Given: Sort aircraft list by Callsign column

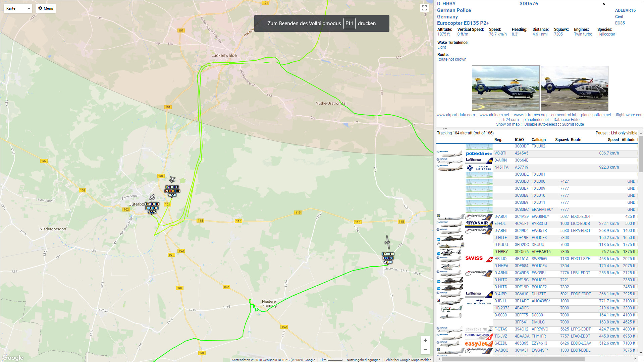Looking at the screenshot, I should [x=539, y=140].
